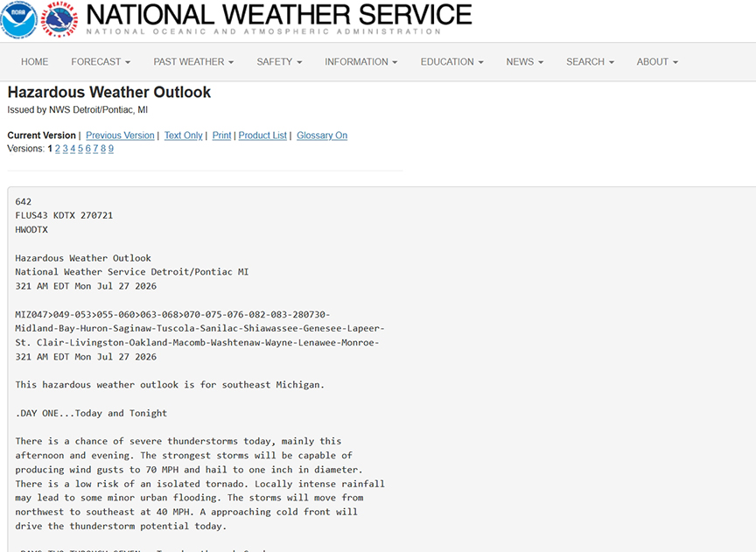Expand the PAST WEATHER dropdown menu

click(193, 62)
